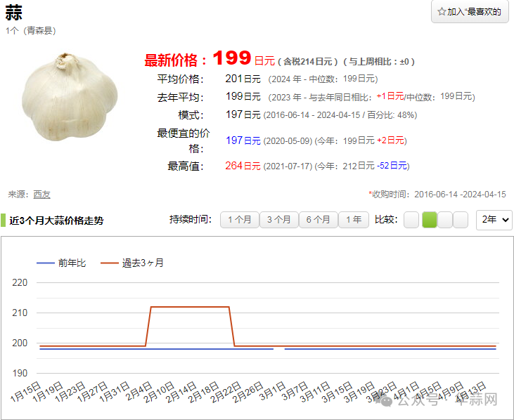
Task: Toggle the fourth comparison box
Action: tap(461, 220)
